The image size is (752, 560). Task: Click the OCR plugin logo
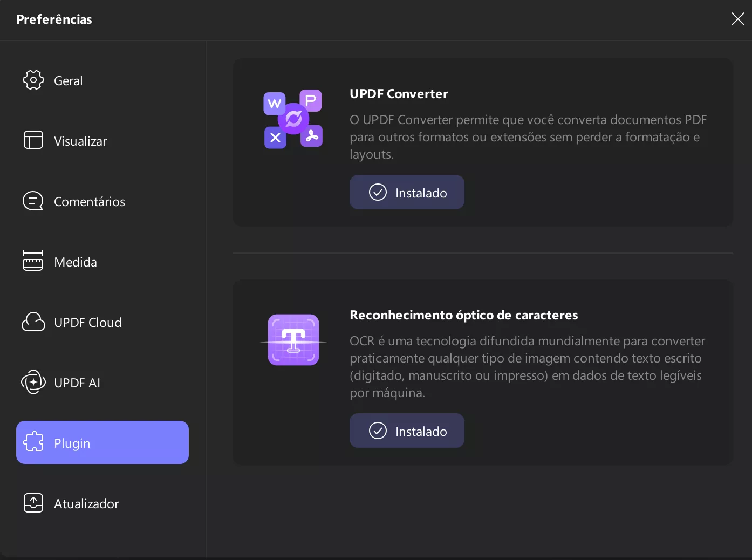point(293,340)
